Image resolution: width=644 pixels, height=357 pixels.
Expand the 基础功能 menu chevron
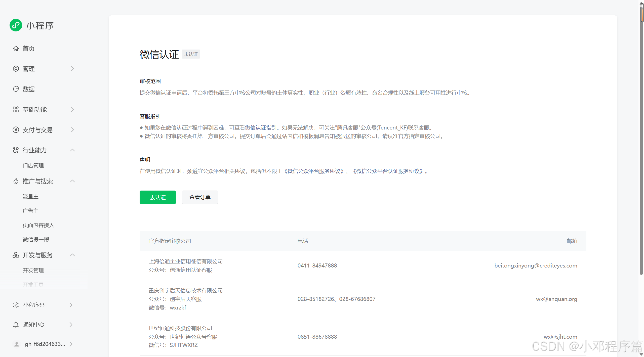coord(72,109)
